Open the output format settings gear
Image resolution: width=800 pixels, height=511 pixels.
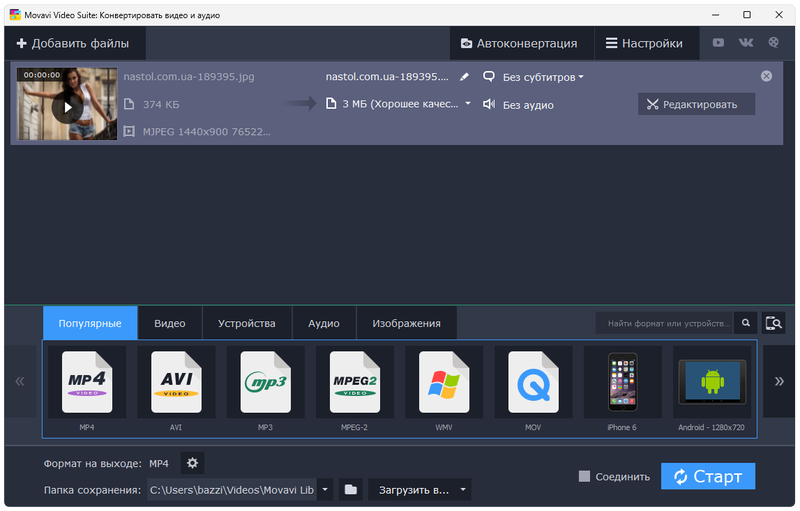(x=193, y=463)
